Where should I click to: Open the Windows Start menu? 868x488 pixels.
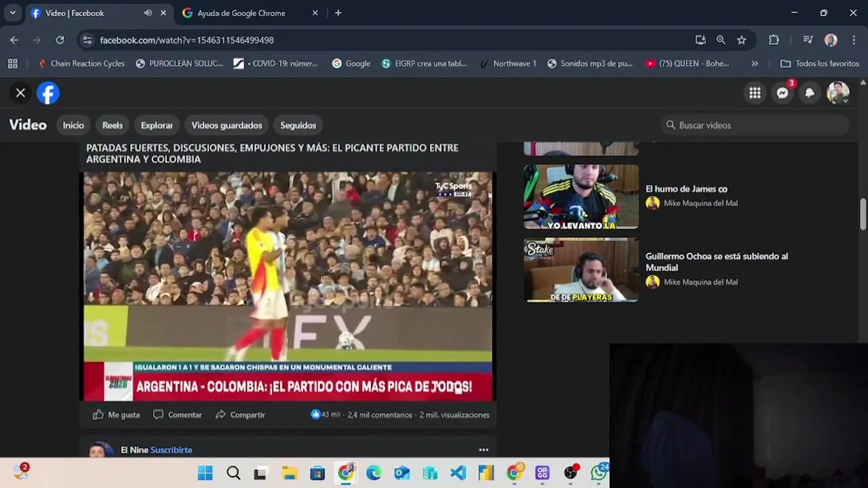click(205, 473)
